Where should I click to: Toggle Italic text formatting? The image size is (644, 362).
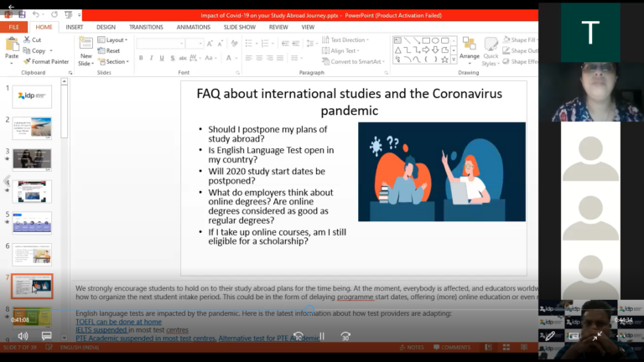[x=152, y=58]
